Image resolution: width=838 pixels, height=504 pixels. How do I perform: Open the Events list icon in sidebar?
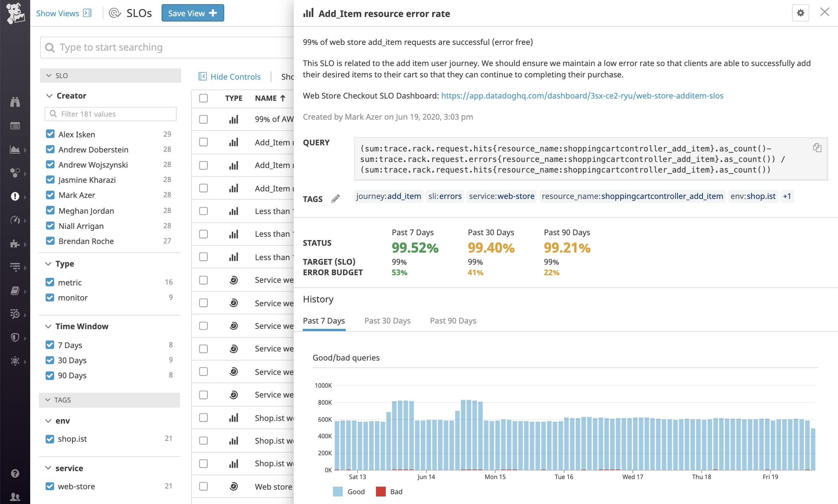click(x=15, y=126)
